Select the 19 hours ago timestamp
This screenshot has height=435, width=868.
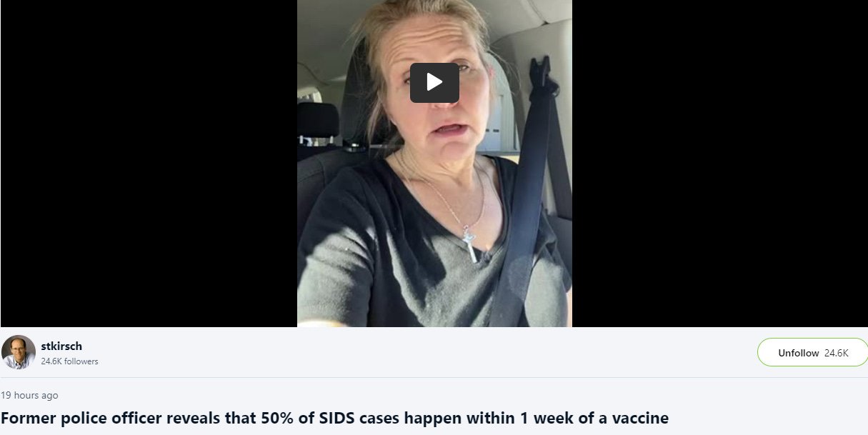click(29, 395)
